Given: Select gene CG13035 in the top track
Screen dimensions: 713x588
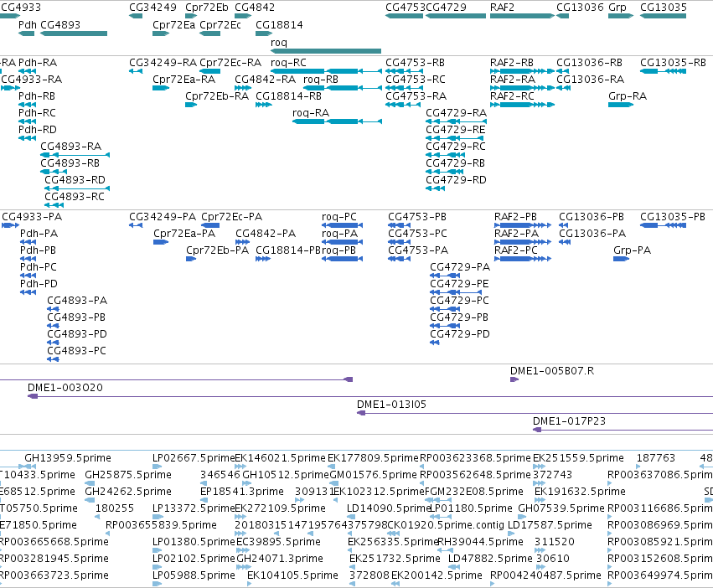Looking at the screenshot, I should tap(663, 16).
